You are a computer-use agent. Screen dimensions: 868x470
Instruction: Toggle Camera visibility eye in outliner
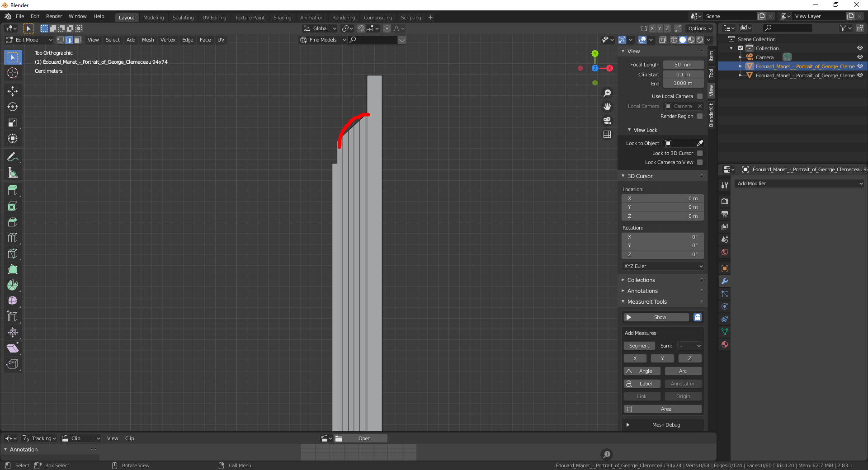pos(860,57)
